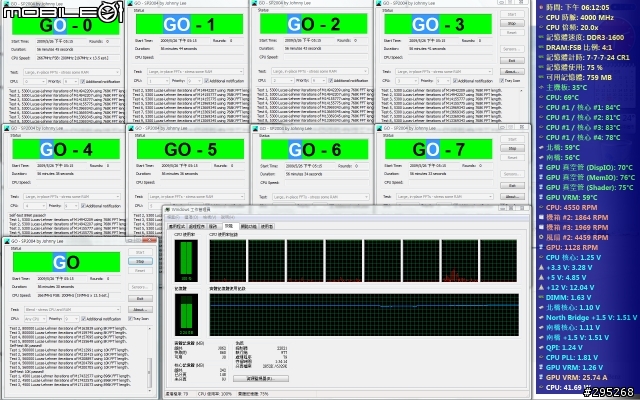Viewport: 640px width, 400px height.
Task: Click the title bar icon of the GO - 1 window
Action: (131, 3)
